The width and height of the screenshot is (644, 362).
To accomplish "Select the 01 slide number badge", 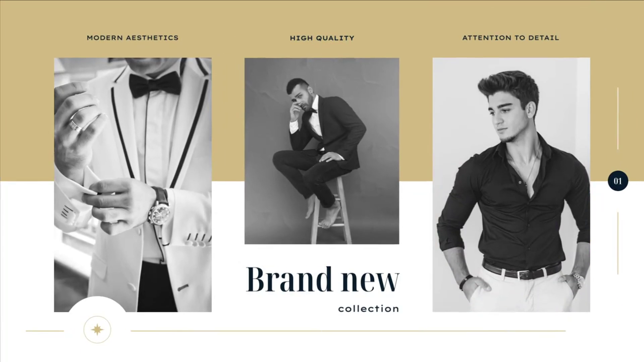I will [618, 181].
